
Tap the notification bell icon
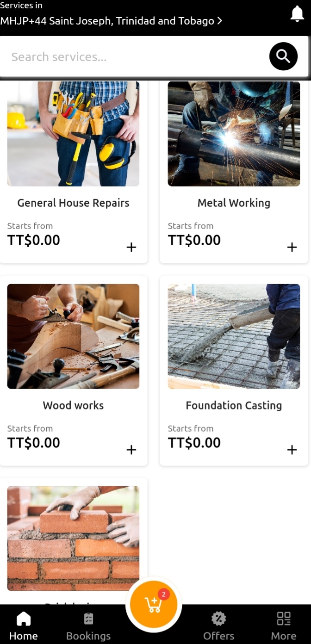coord(297,14)
